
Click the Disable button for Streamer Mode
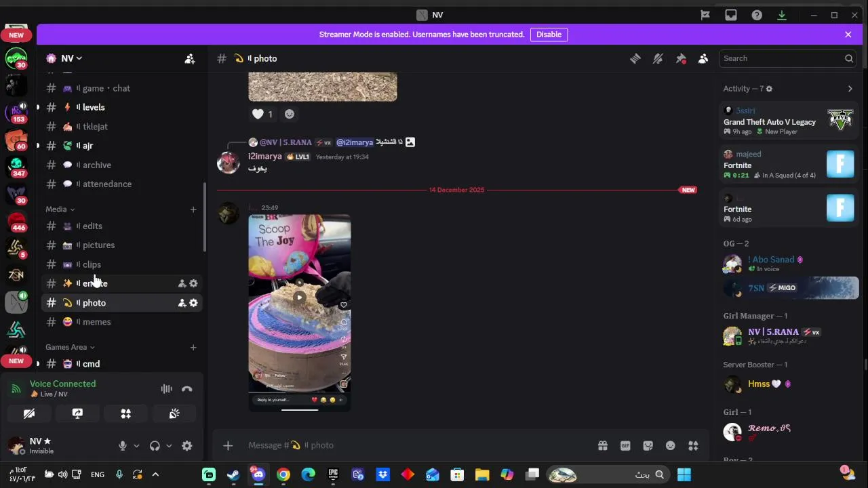click(549, 35)
